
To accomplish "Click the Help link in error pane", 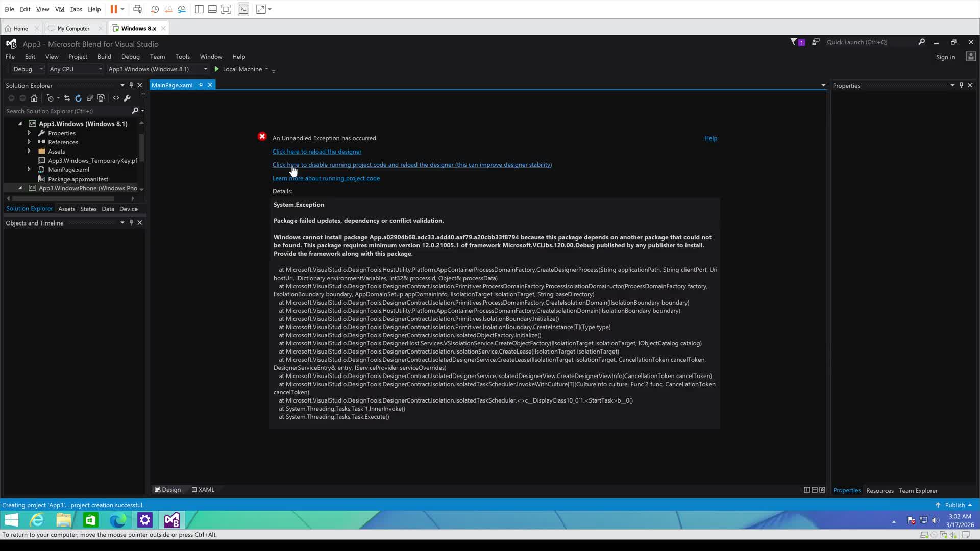I will pyautogui.click(x=710, y=138).
